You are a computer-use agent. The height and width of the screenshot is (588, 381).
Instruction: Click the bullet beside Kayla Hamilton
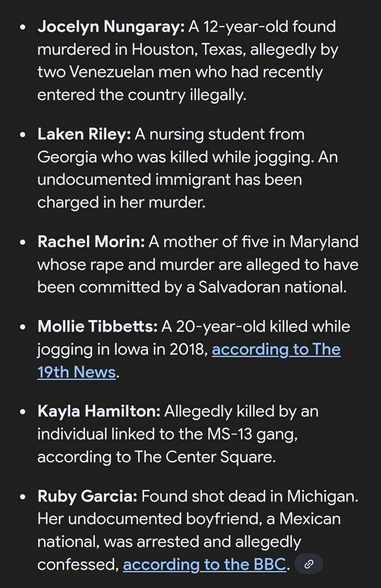click(x=22, y=412)
